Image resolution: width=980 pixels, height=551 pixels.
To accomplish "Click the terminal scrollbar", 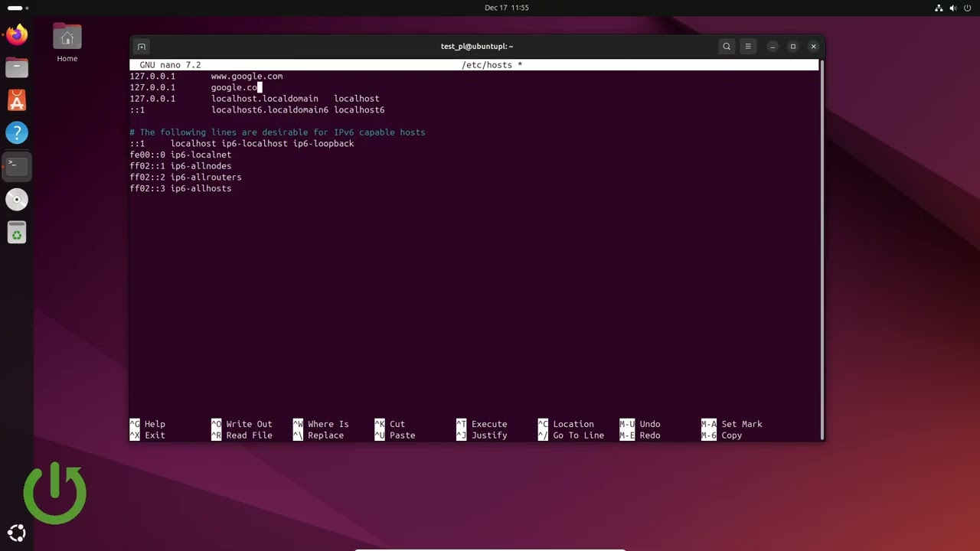I will click(822, 249).
